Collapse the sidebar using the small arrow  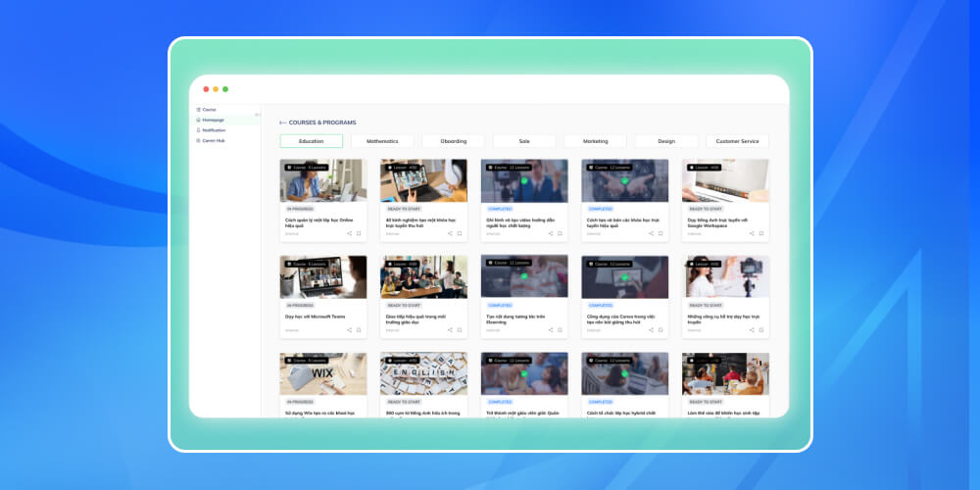[258, 115]
